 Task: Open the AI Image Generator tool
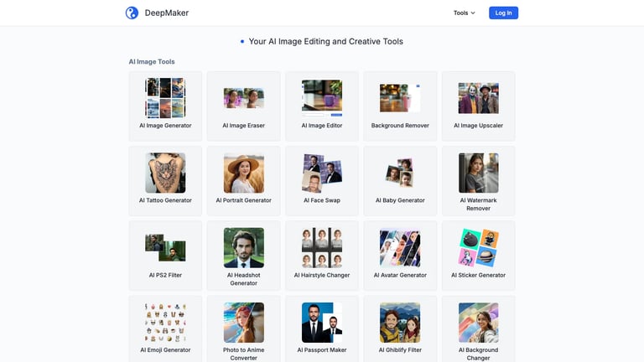[x=165, y=106]
